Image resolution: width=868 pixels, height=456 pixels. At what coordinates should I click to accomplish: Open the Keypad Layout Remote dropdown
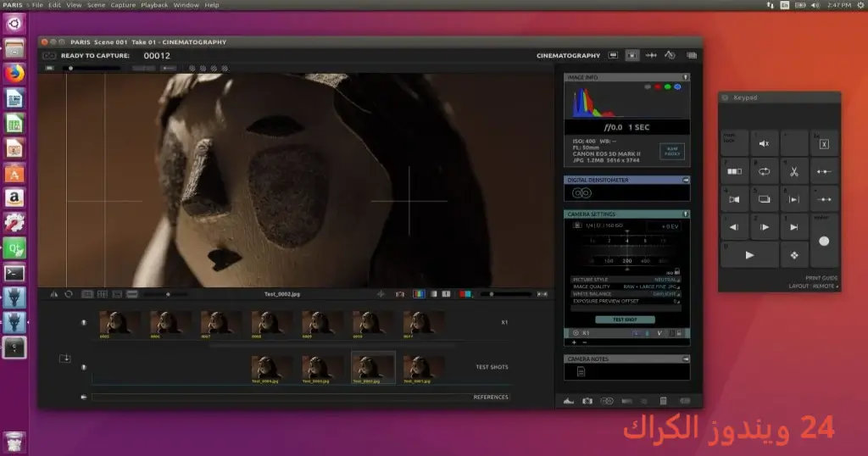(813, 286)
